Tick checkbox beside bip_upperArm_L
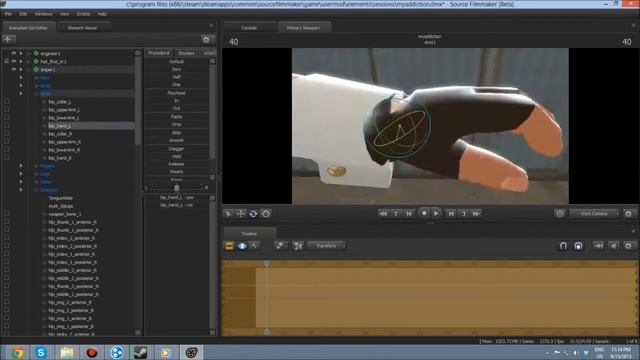 [x=6, y=110]
